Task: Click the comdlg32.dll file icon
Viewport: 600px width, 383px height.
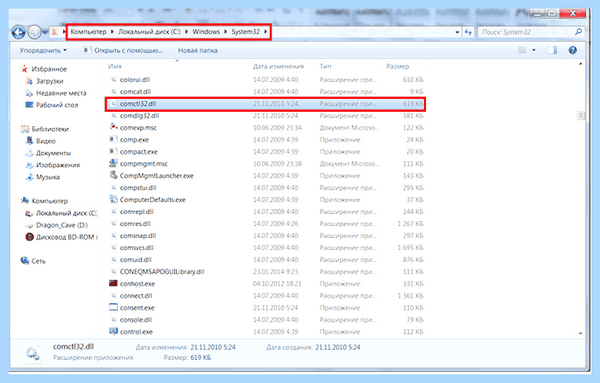Action: point(113,116)
